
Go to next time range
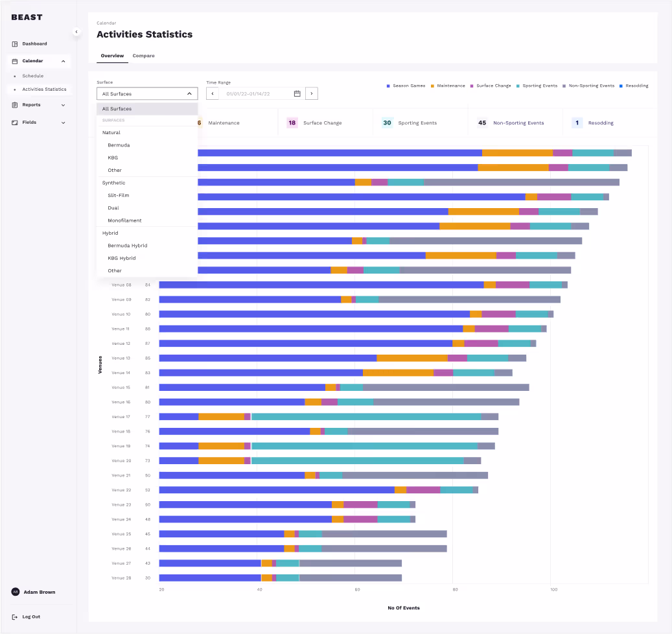tap(312, 93)
